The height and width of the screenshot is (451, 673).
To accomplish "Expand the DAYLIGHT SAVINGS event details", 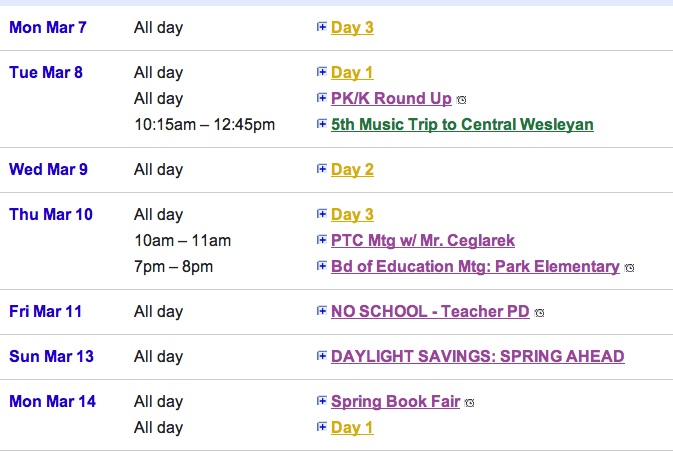I will click(321, 356).
